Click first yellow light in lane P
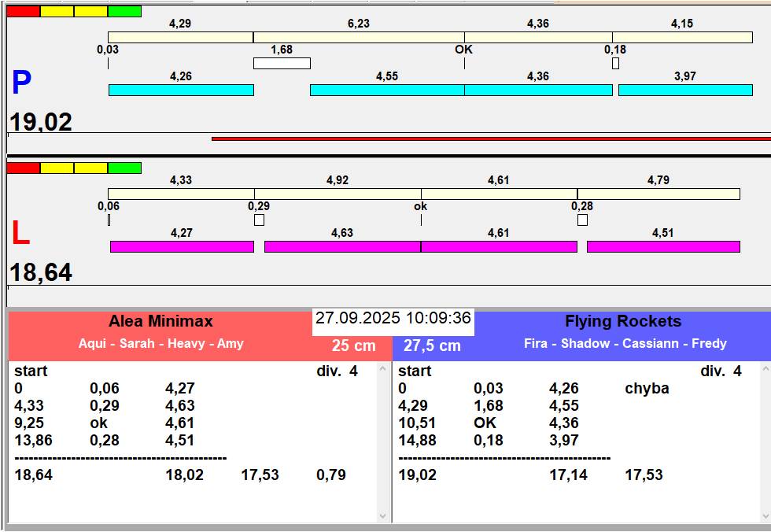Viewport: 771px width, 532px height. (57, 11)
